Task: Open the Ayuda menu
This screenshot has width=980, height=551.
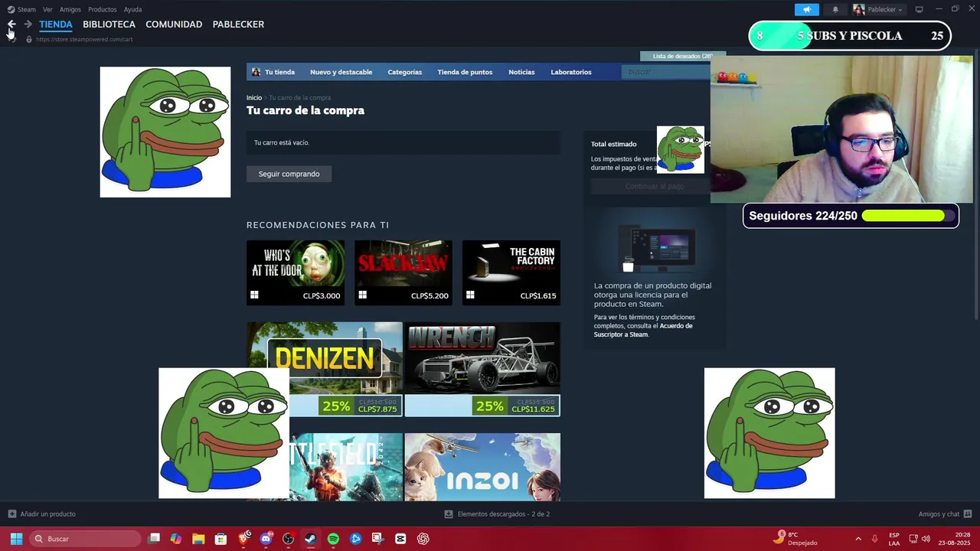Action: tap(132, 9)
